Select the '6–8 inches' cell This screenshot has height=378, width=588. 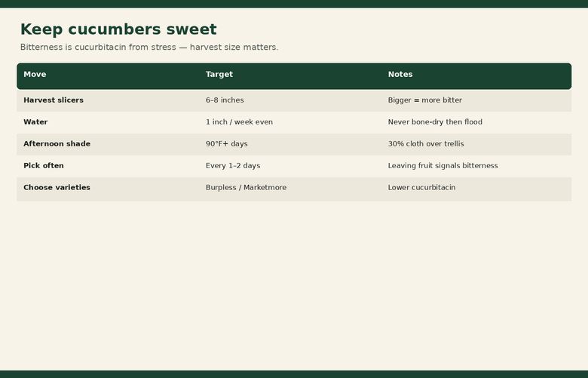(x=225, y=100)
